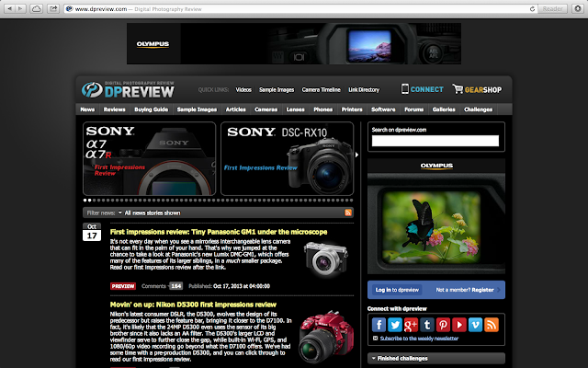Click the Share icon in Safari toolbar
588x368 pixels.
coord(53,8)
